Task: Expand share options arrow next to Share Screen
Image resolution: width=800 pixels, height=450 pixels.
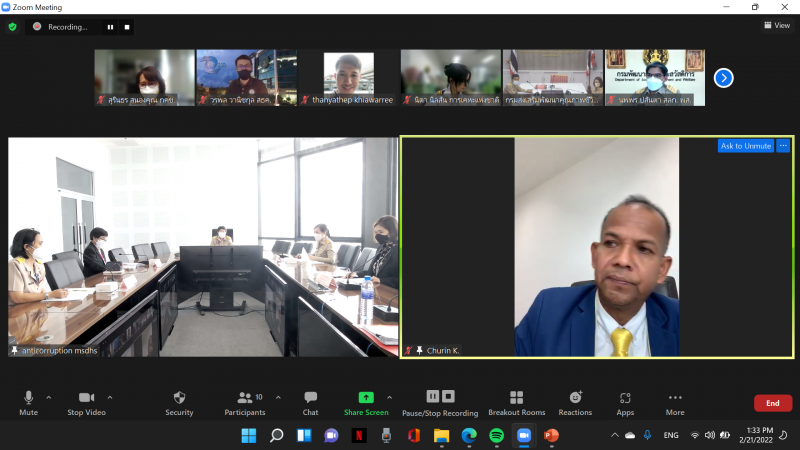Action: pyautogui.click(x=390, y=397)
